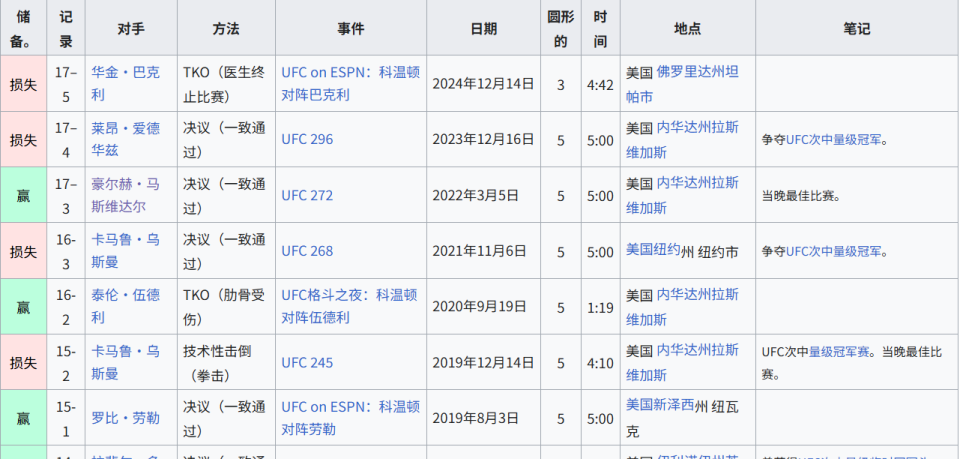Open the 泰伦·伍德利 opponent link

tap(126, 307)
